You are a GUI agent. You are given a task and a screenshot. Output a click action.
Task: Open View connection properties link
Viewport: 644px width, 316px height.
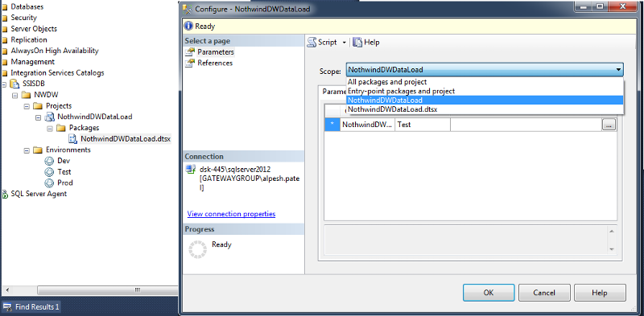[231, 214]
